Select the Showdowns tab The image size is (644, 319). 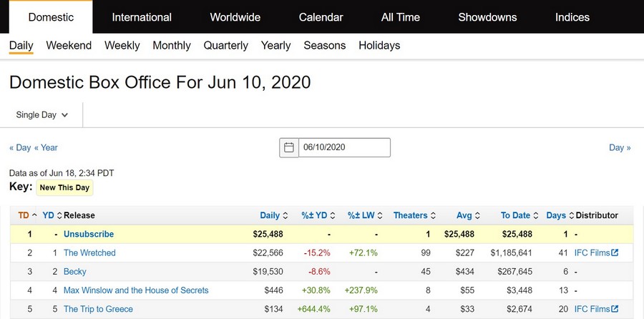487,17
